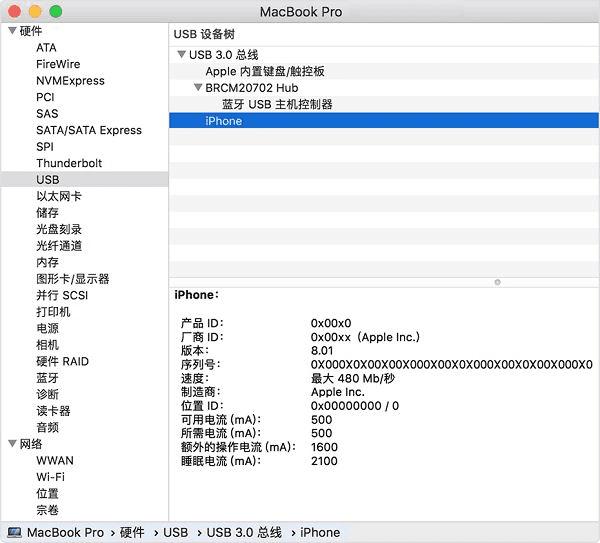Screen dimensions: 600x543
Task: Click the MacBook Pro laptop icon in path bar
Action: point(15,532)
